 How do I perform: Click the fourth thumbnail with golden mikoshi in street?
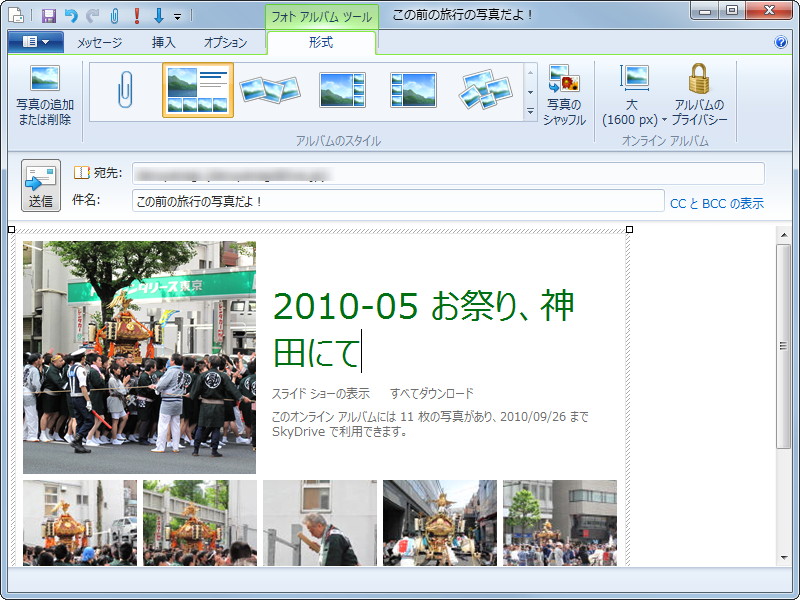click(x=440, y=522)
